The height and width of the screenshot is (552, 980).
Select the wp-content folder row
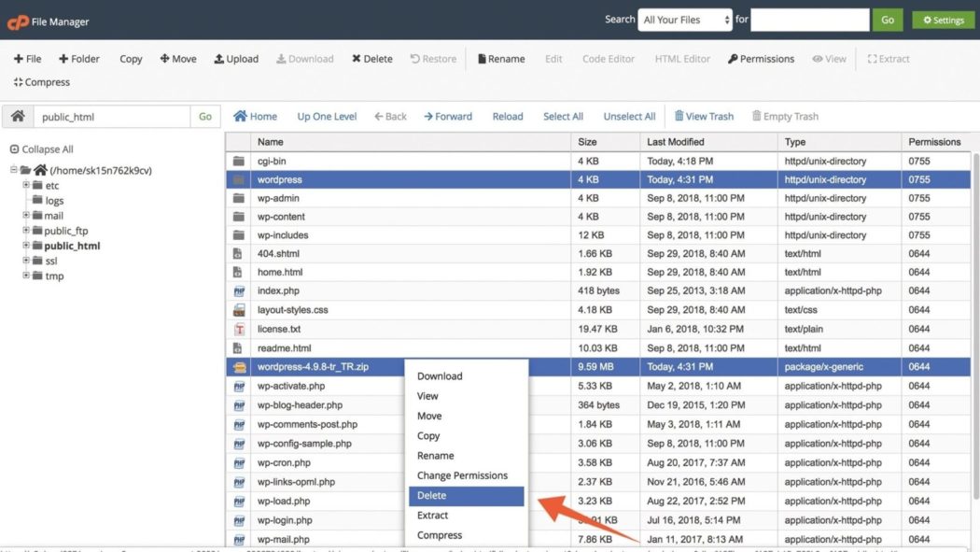click(x=598, y=217)
